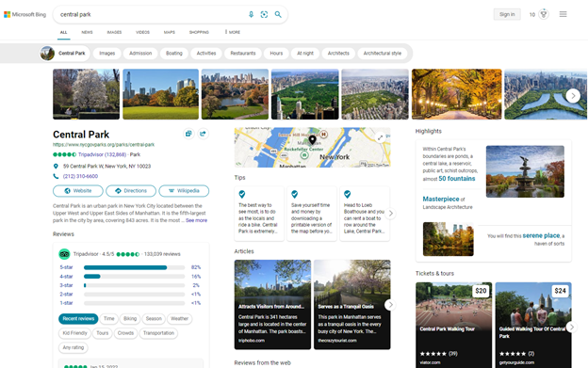
Task: Select the Restaurants filter chip
Action: click(242, 53)
